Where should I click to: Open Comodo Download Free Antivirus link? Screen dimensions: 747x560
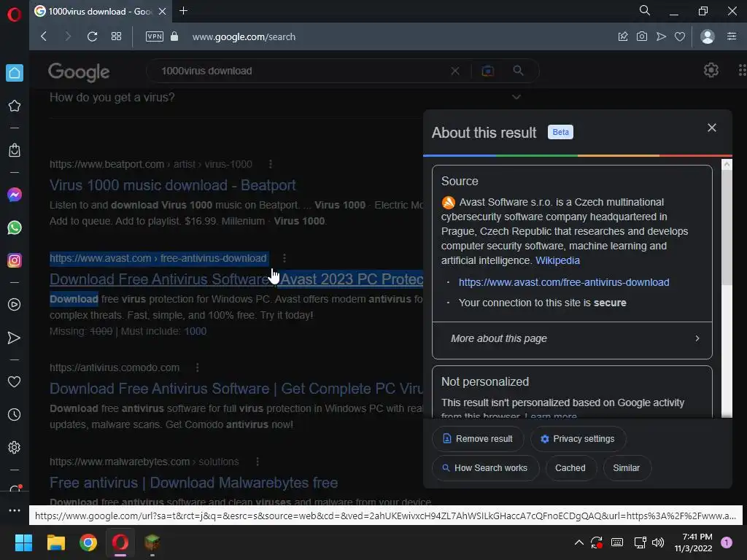236,389
